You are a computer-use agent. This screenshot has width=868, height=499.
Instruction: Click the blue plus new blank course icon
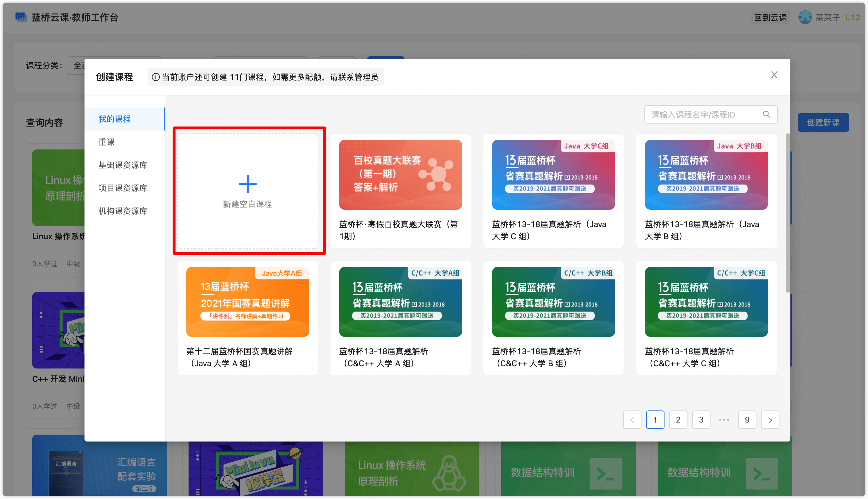pyautogui.click(x=247, y=184)
